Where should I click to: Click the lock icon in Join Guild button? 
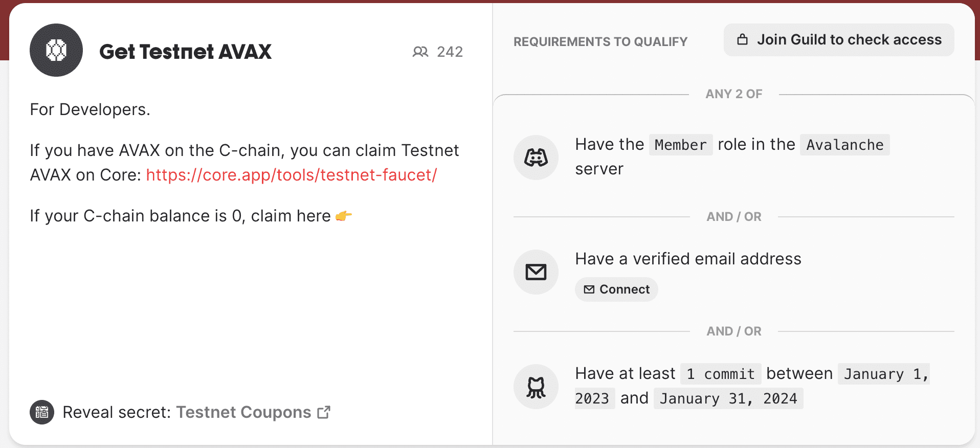click(742, 40)
